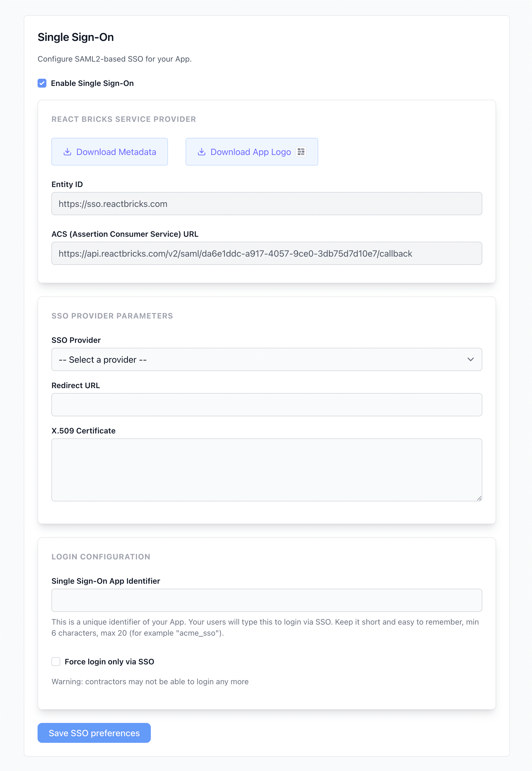Click the download icon on Download App Logo button
Viewport: 532px width, 771px height.
tap(202, 152)
